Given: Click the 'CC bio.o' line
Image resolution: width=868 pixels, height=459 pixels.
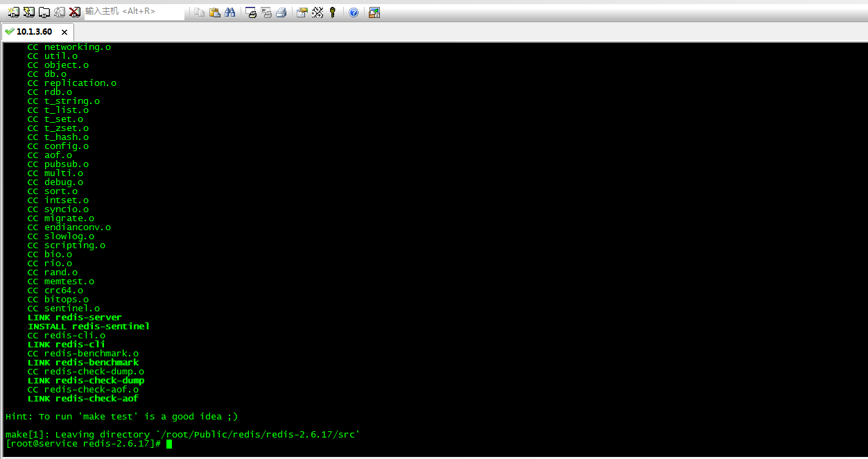Looking at the screenshot, I should pyautogui.click(x=50, y=254).
